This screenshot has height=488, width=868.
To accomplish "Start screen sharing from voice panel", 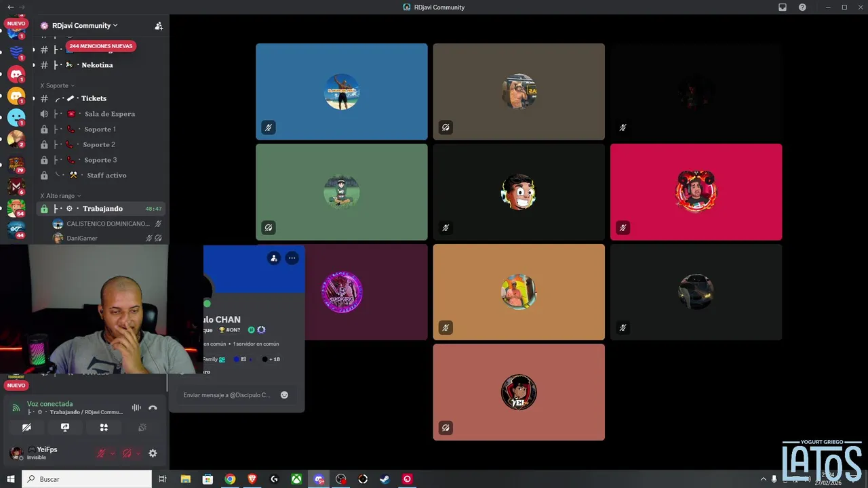I will [x=65, y=428].
